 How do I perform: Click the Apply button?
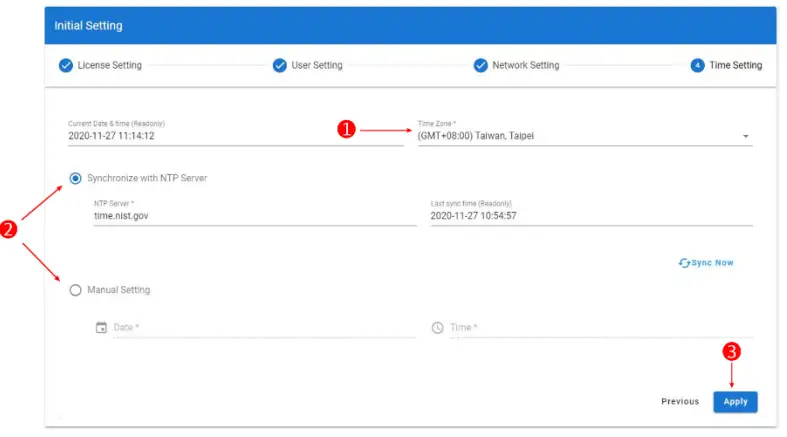click(x=735, y=402)
